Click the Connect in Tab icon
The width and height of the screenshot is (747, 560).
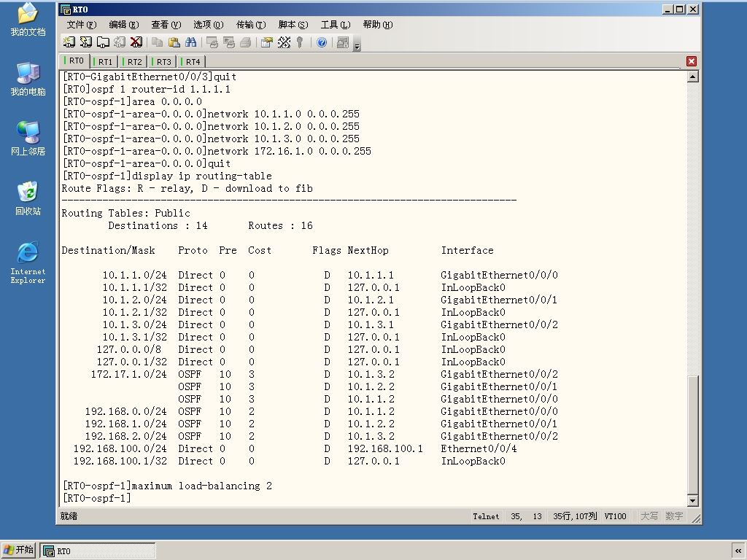(x=103, y=42)
